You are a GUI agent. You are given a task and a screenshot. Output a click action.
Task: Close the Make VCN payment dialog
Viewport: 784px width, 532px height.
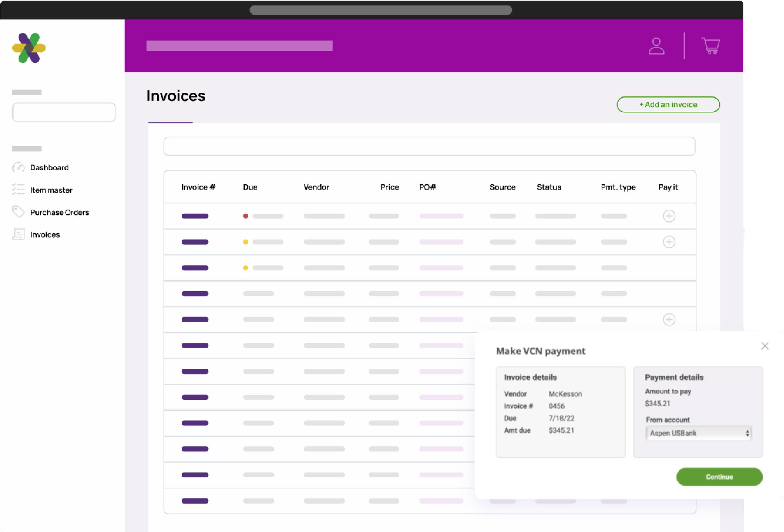(765, 346)
